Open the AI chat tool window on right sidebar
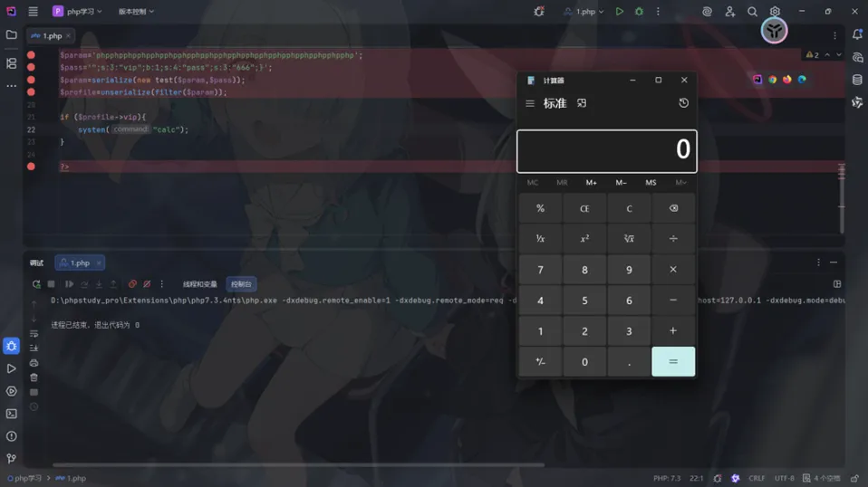868x487 pixels. tap(857, 58)
